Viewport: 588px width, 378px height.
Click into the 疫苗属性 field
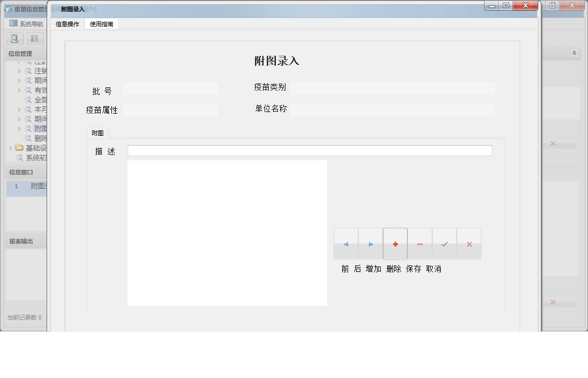click(171, 111)
